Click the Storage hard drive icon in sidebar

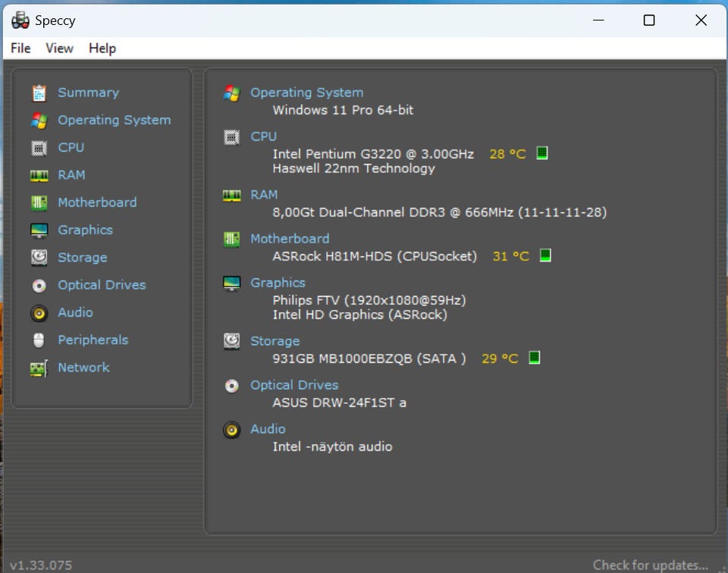pos(39,258)
